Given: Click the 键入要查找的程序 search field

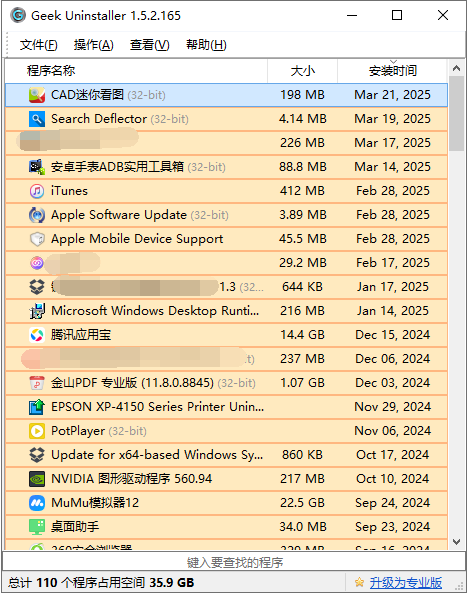Looking at the screenshot, I should tap(234, 562).
